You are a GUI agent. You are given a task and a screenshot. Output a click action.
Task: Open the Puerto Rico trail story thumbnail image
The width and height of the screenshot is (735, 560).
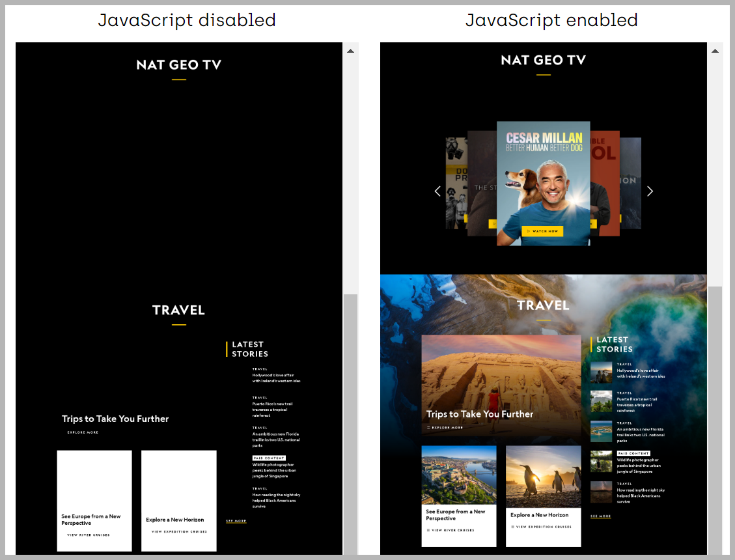[x=601, y=401]
